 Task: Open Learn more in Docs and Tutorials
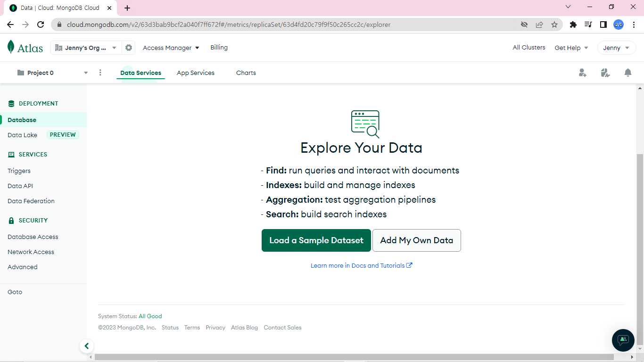(x=362, y=265)
